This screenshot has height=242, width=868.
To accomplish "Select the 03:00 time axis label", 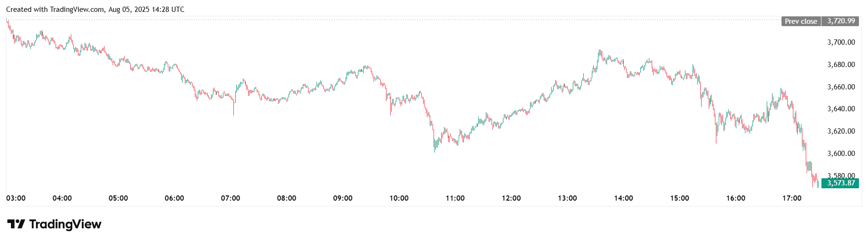I will pos(16,198).
